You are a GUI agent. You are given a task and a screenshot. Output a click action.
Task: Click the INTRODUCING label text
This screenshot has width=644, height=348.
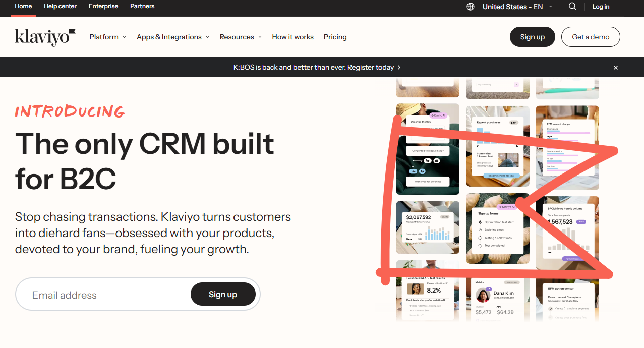(x=70, y=111)
